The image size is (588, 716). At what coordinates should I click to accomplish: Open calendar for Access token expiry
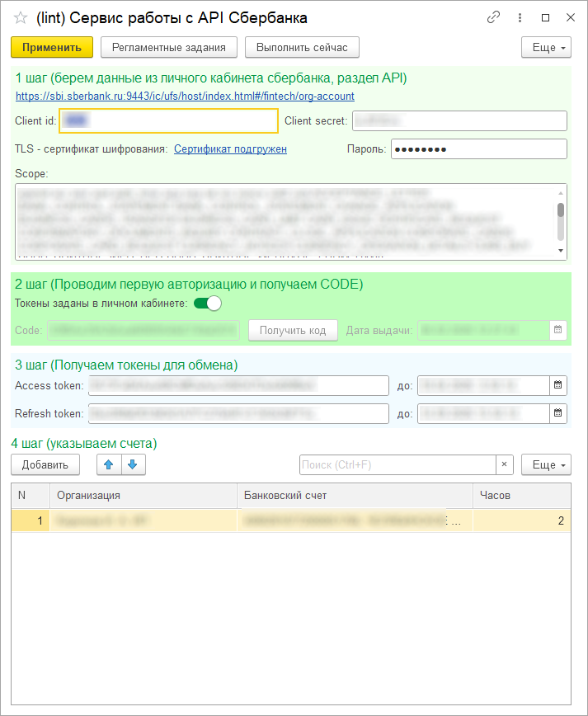(x=557, y=385)
